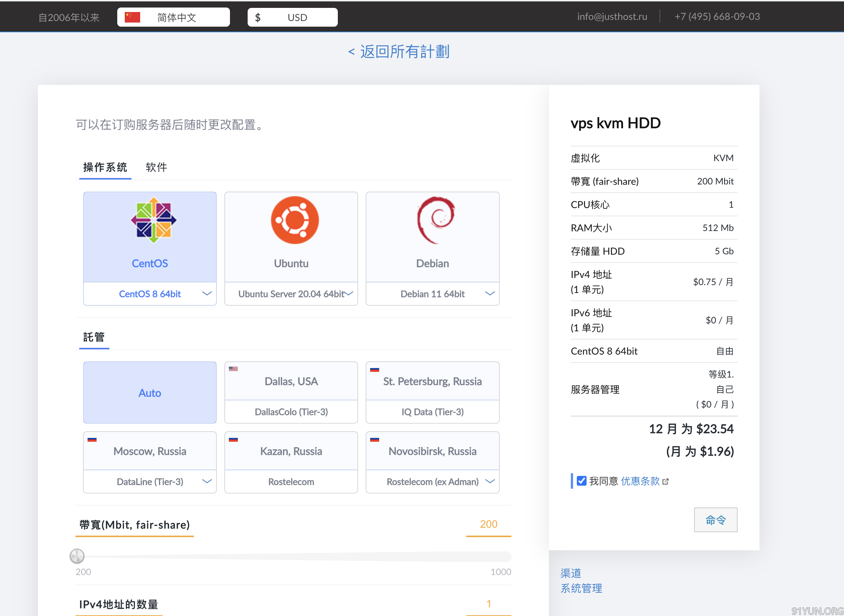Select St. Petersburg, Russia location
The width and height of the screenshot is (844, 616).
[433, 381]
